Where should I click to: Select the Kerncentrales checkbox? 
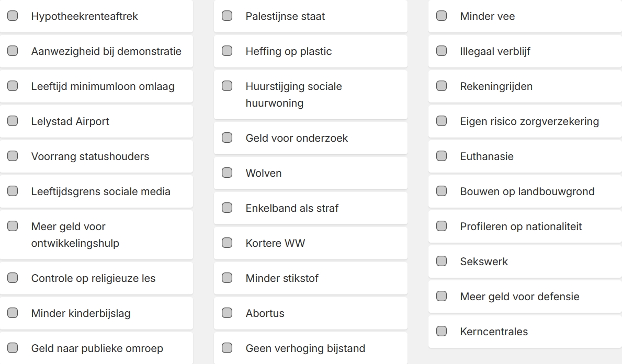442,332
